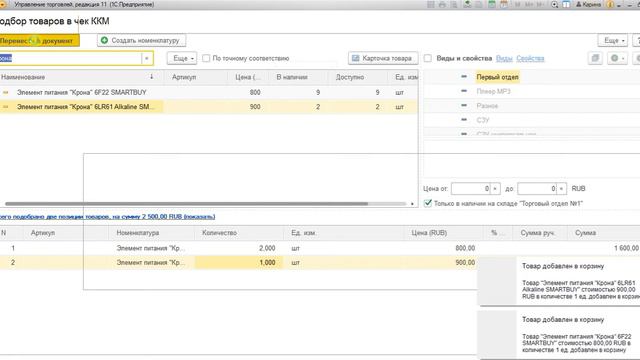This screenshot has width=640, height=360.
Task: Sort by Наименование column header
Action: click(82, 77)
